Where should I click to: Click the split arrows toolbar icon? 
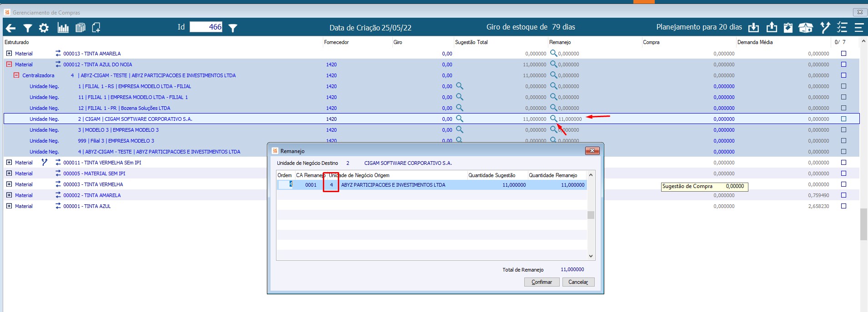[825, 28]
